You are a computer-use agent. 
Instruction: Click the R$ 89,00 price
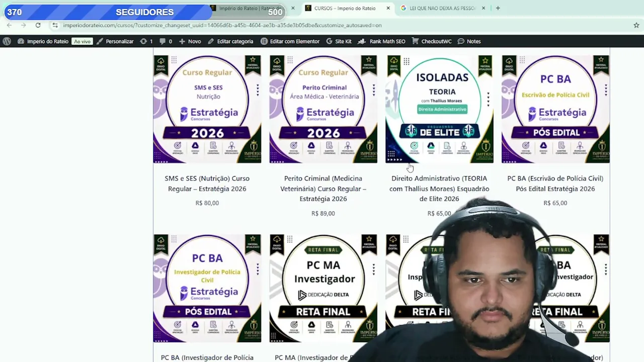pyautogui.click(x=323, y=213)
